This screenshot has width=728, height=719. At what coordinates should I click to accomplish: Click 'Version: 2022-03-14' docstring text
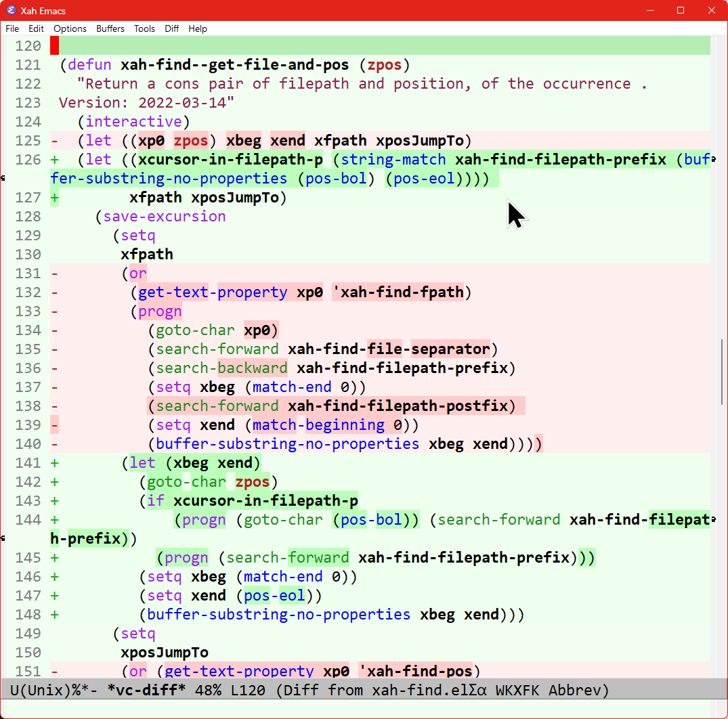point(146,103)
